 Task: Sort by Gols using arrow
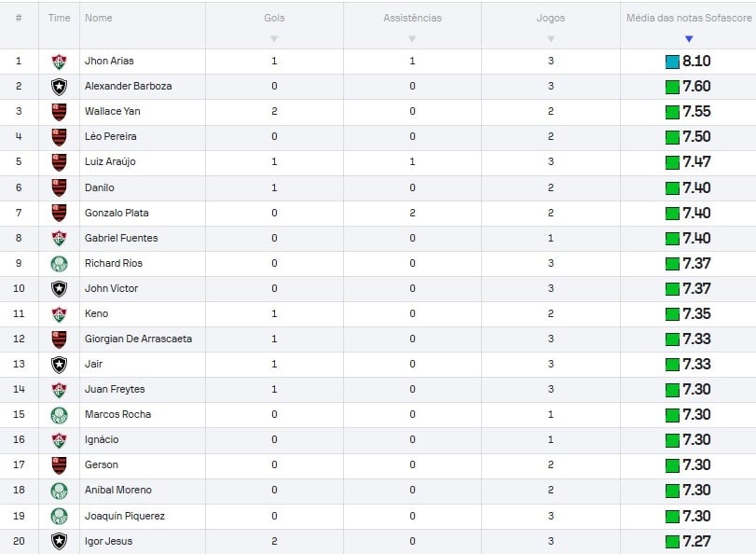point(274,38)
